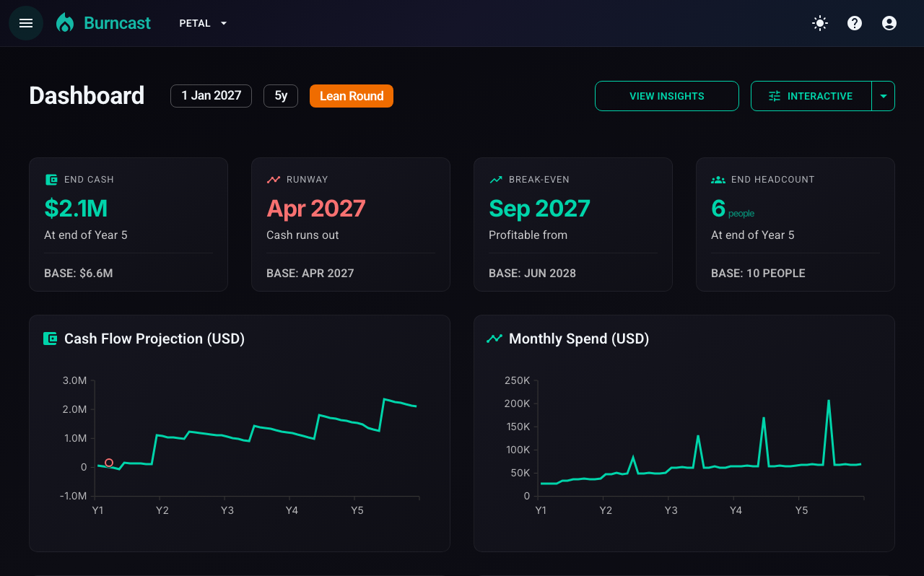Click the Cash runs out label

(x=302, y=235)
